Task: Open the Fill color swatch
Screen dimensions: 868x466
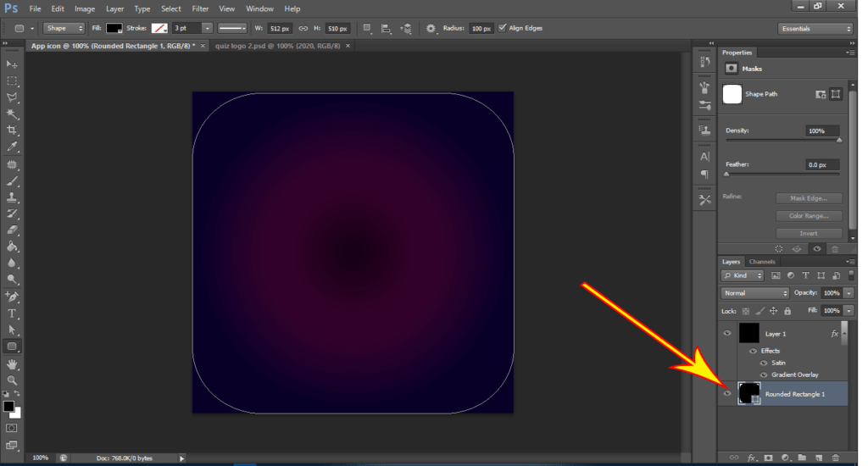Action: [x=114, y=28]
